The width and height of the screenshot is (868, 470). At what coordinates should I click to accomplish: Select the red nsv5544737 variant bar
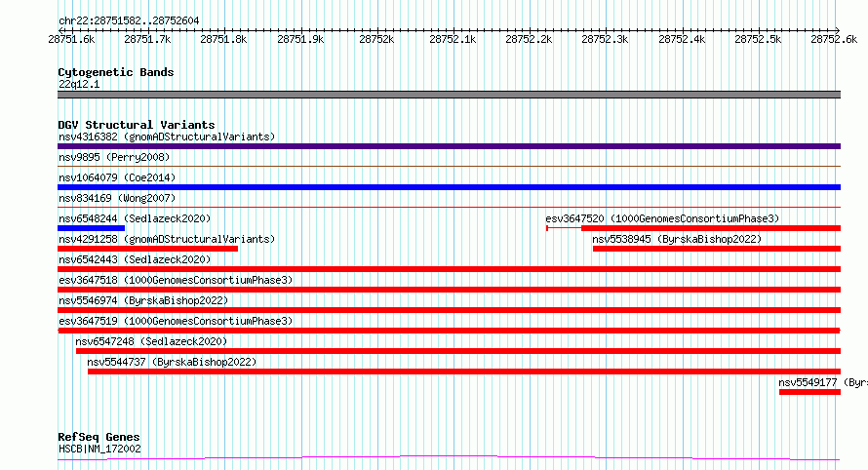(464, 372)
